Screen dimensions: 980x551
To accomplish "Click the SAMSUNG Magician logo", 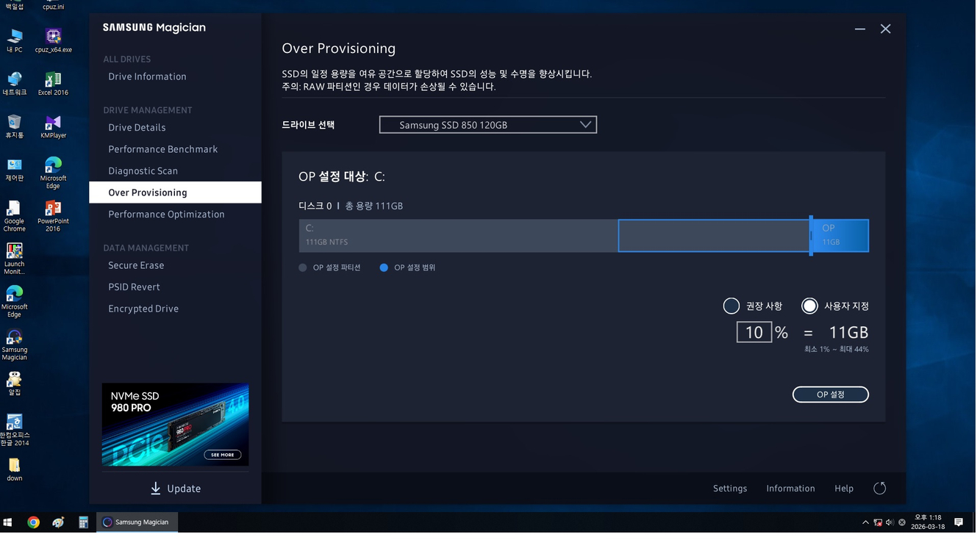I will click(155, 28).
